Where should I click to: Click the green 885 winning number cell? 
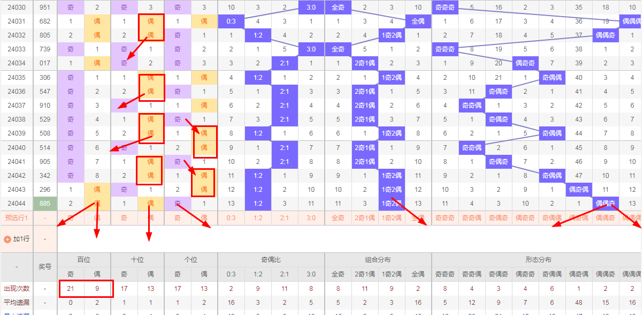click(x=45, y=204)
